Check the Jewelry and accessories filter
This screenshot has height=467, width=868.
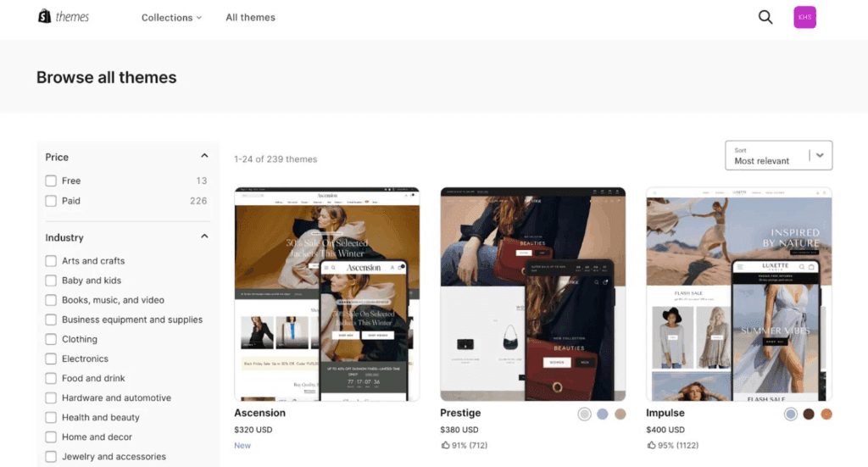(51, 457)
